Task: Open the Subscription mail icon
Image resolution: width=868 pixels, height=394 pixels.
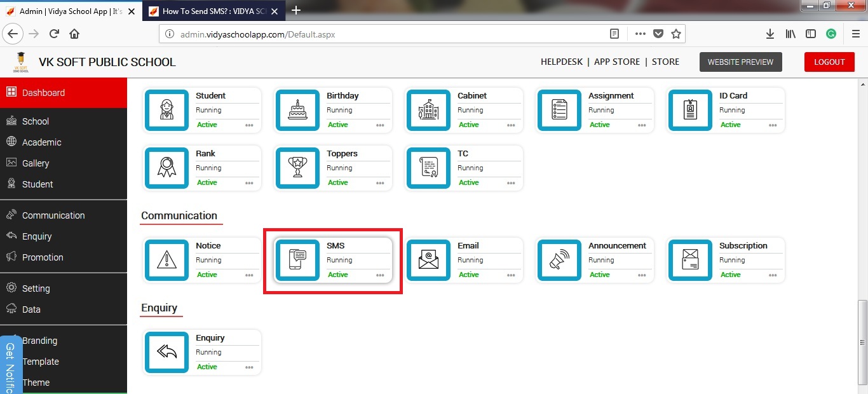Action: click(691, 260)
